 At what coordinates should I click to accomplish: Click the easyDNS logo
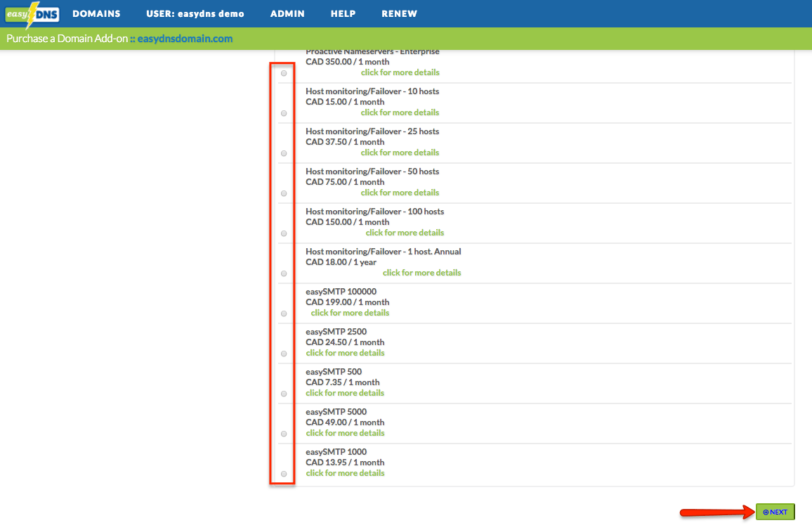point(32,14)
